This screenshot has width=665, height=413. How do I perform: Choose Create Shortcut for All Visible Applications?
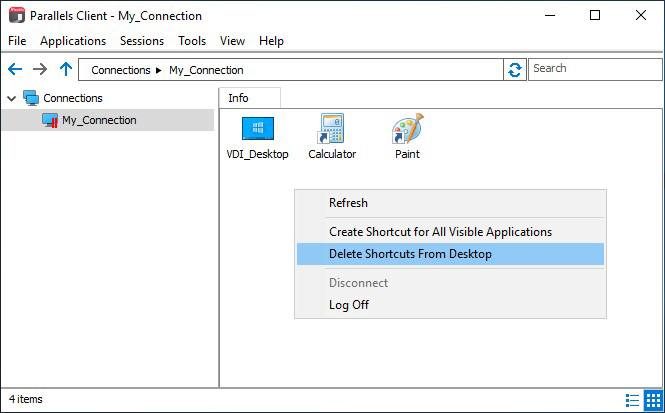[450, 232]
